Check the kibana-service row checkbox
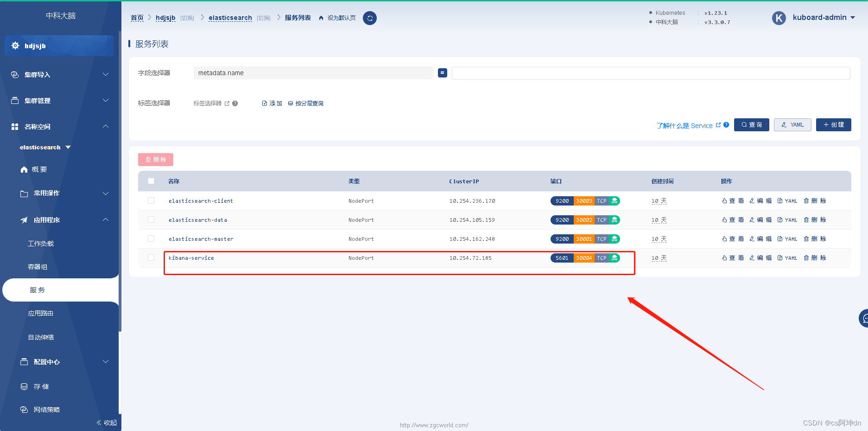The image size is (868, 431). [151, 257]
